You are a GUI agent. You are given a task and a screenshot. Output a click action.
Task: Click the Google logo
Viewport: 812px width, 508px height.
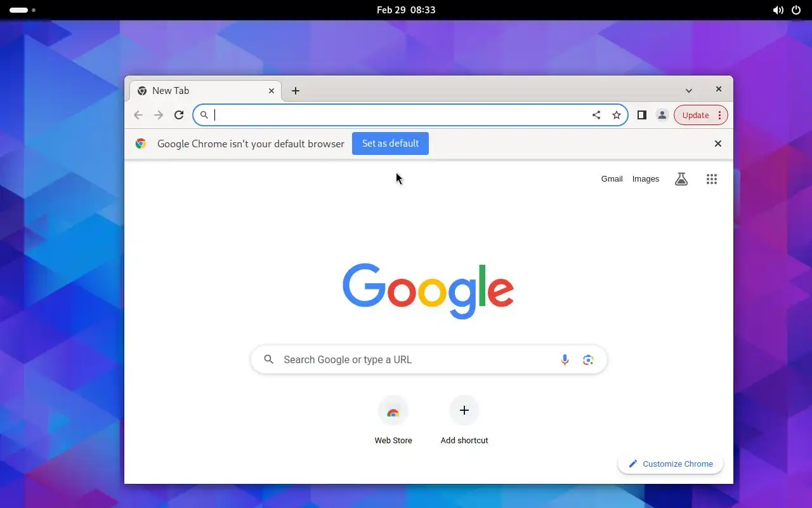pos(428,291)
